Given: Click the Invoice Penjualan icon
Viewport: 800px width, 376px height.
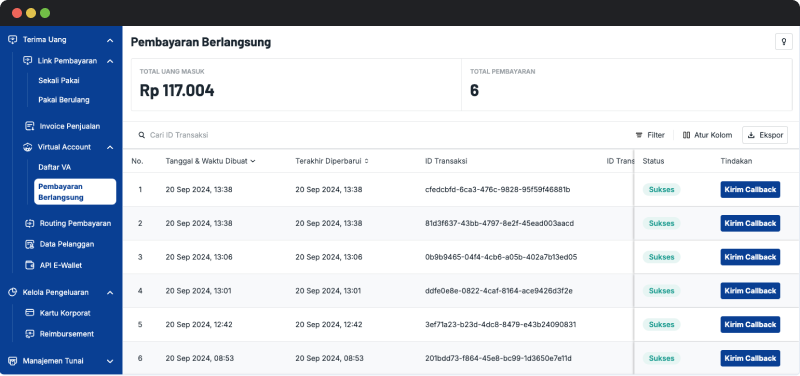Looking at the screenshot, I should (x=30, y=126).
